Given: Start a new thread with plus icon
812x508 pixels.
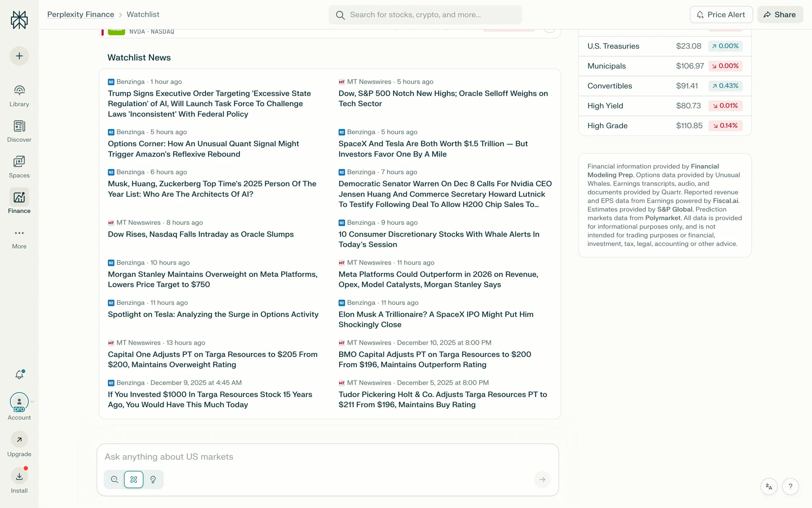Looking at the screenshot, I should pos(19,56).
